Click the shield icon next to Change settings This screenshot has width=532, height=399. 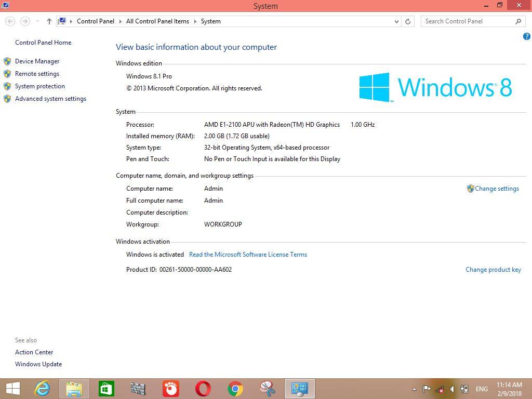(x=470, y=189)
